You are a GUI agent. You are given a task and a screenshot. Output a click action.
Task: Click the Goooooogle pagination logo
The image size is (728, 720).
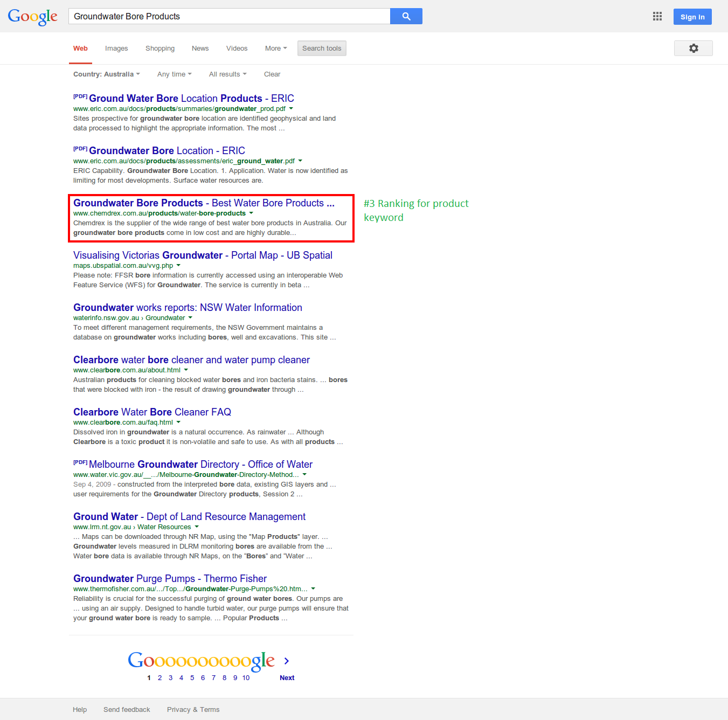(202, 661)
